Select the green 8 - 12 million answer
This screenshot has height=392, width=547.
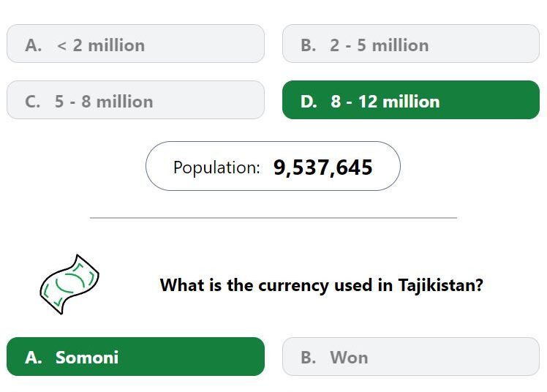[x=410, y=99]
